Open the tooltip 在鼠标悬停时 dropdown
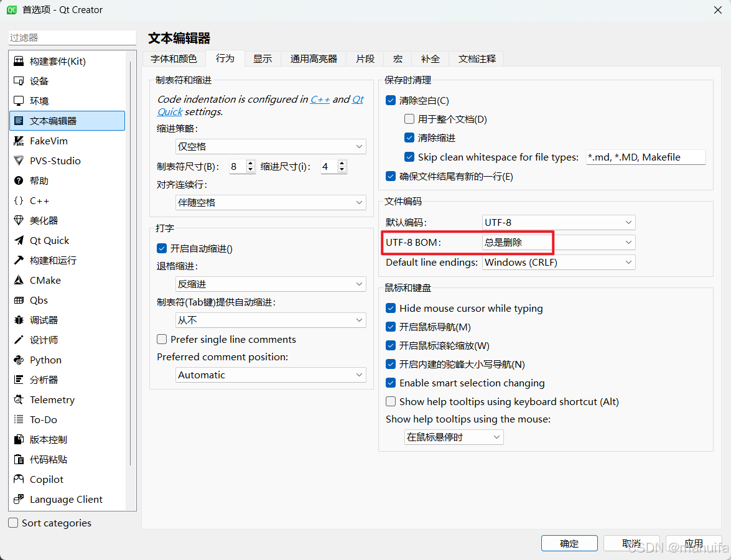The width and height of the screenshot is (731, 560). 454,437
